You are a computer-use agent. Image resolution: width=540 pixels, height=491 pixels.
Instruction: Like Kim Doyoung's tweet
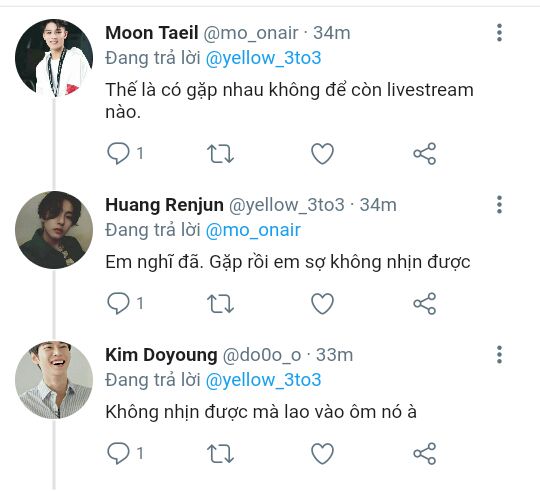click(322, 454)
